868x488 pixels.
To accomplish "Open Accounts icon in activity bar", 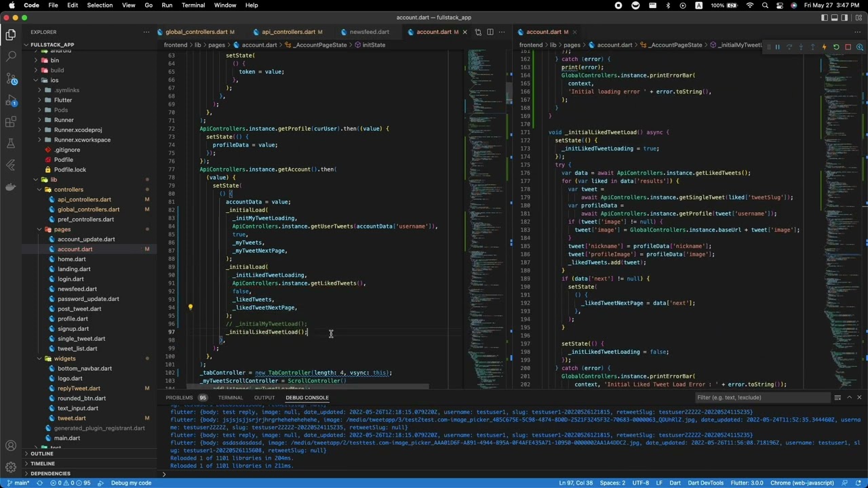I will pos(11,445).
